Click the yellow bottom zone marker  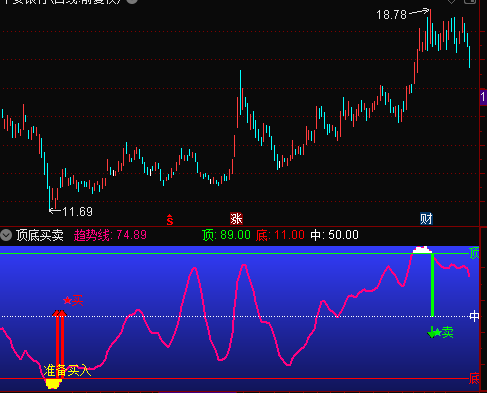click(x=53, y=384)
